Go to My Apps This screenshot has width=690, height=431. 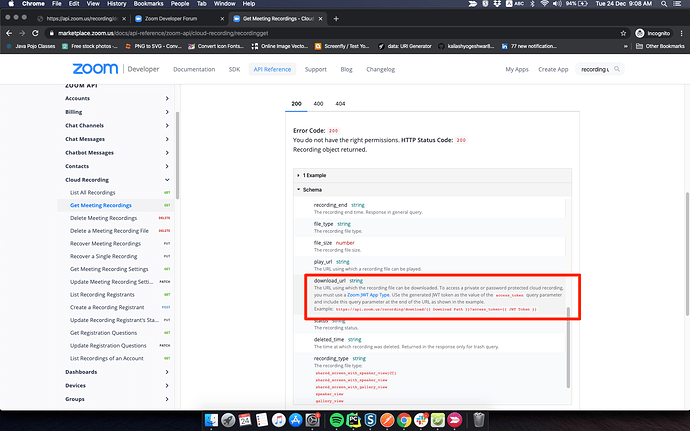(517, 69)
